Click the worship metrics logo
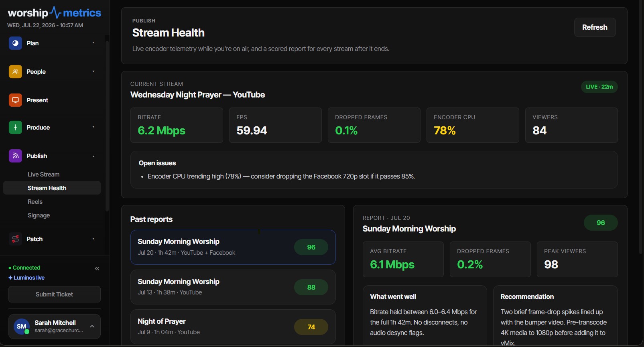This screenshot has height=347, width=644. [x=55, y=13]
